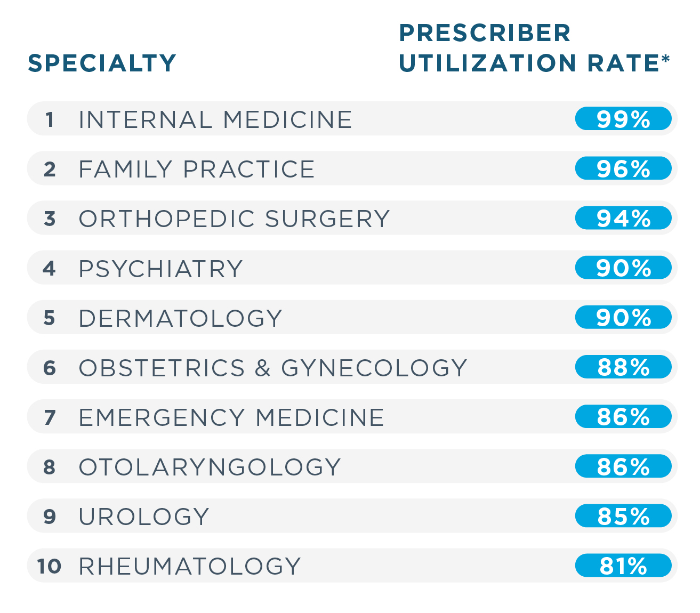Image resolution: width=700 pixels, height=613 pixels.
Task: Click the Orthopedic Surgery row label
Action: (x=234, y=219)
